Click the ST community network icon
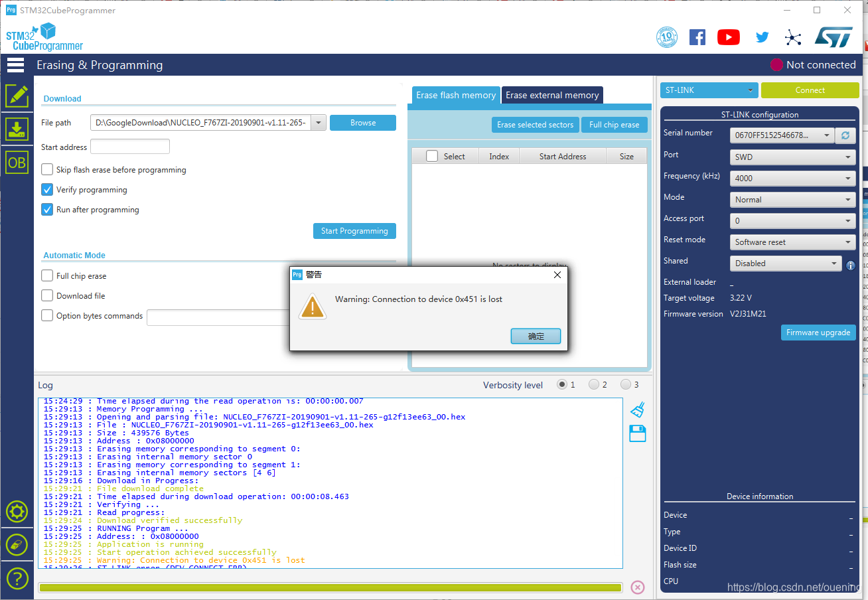 [793, 37]
